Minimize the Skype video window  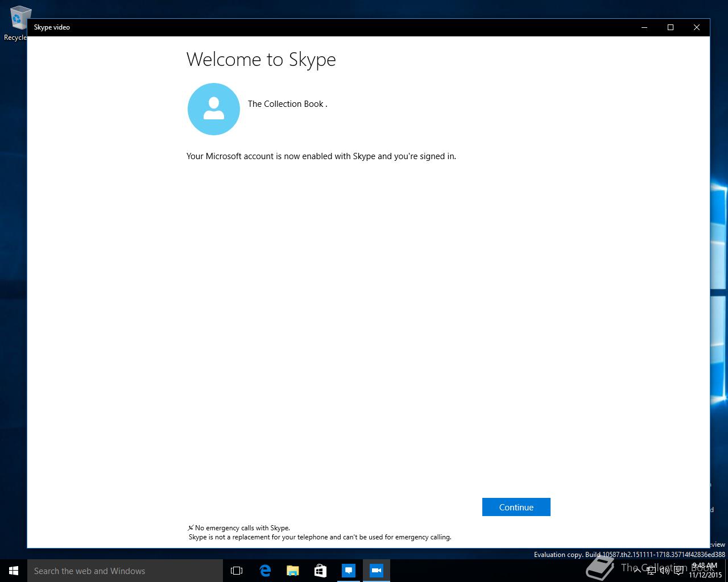point(644,27)
